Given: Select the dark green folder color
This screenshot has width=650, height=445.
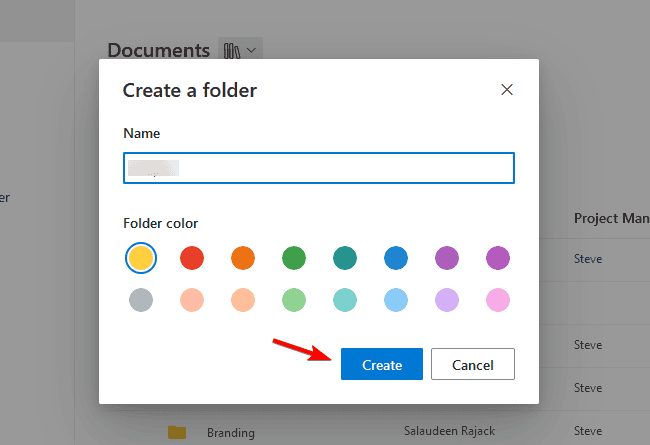Looking at the screenshot, I should click(294, 259).
